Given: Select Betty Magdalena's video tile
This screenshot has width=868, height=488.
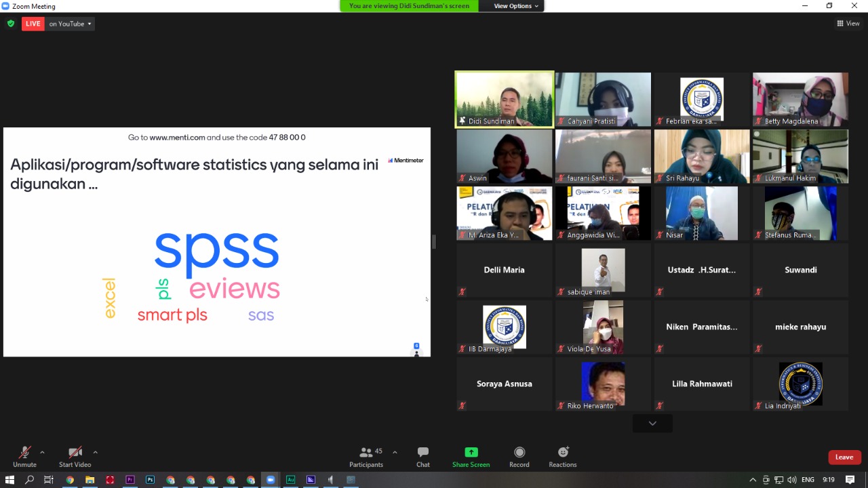Looking at the screenshot, I should [x=800, y=100].
